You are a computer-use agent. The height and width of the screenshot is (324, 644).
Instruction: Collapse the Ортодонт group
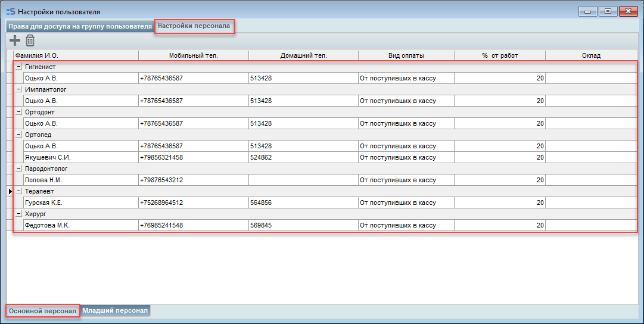18,112
